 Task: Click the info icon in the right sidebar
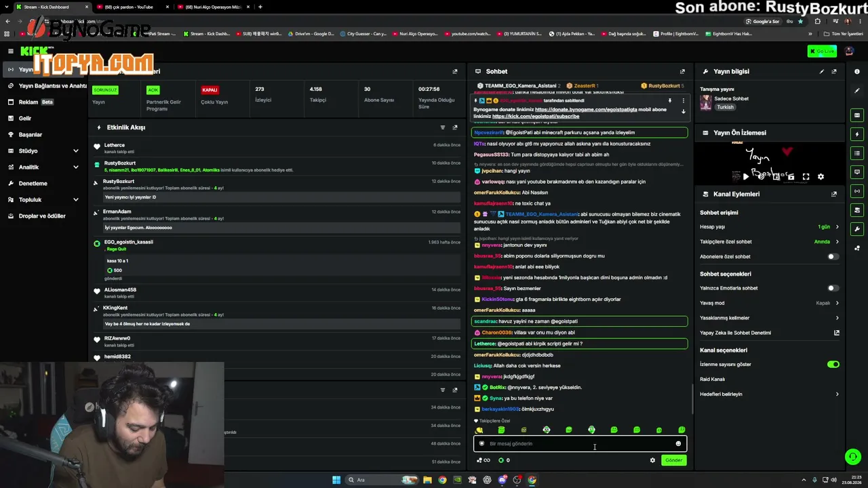[857, 71]
